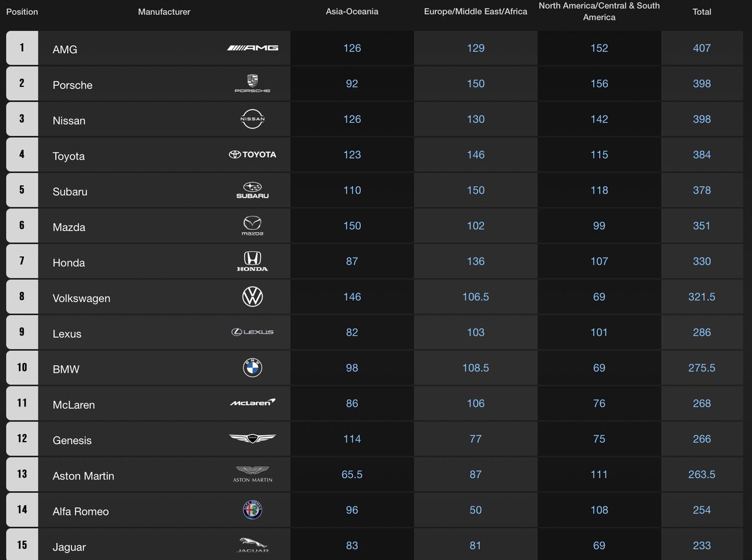
Task: Click position number 1 badge
Action: (22, 48)
